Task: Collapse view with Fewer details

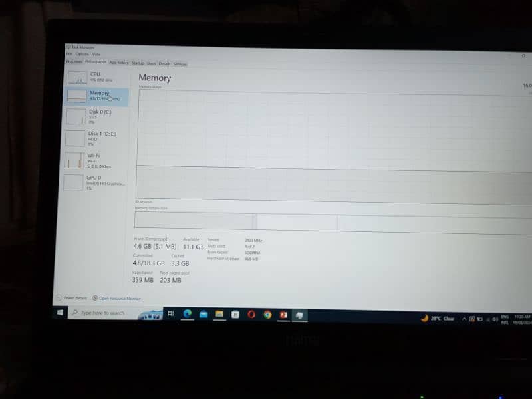Action: [72, 297]
